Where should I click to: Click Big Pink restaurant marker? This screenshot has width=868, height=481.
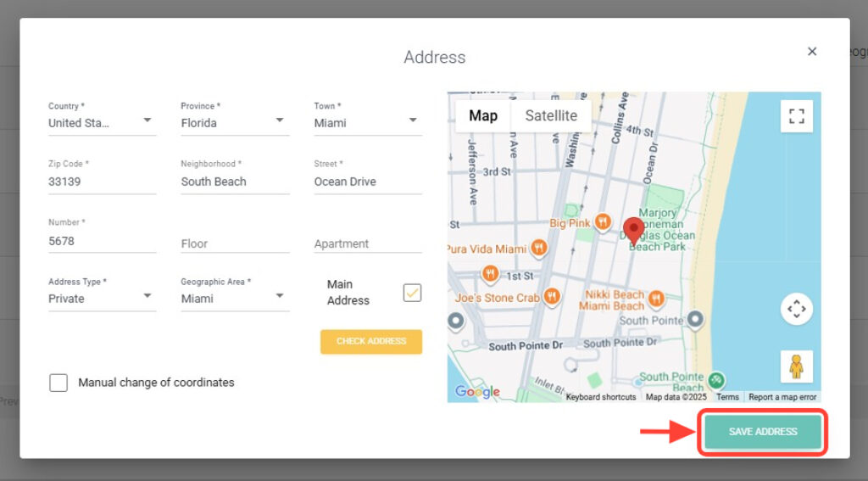tap(603, 222)
